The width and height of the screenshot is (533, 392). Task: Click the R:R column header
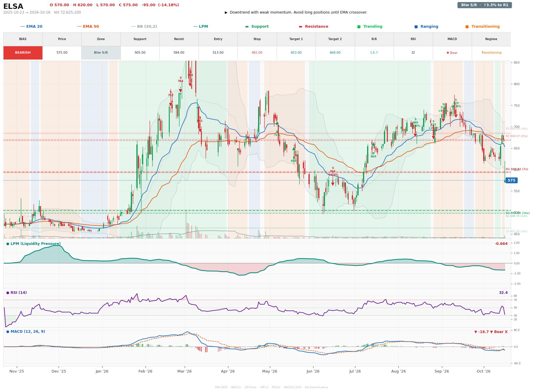pyautogui.click(x=374, y=39)
